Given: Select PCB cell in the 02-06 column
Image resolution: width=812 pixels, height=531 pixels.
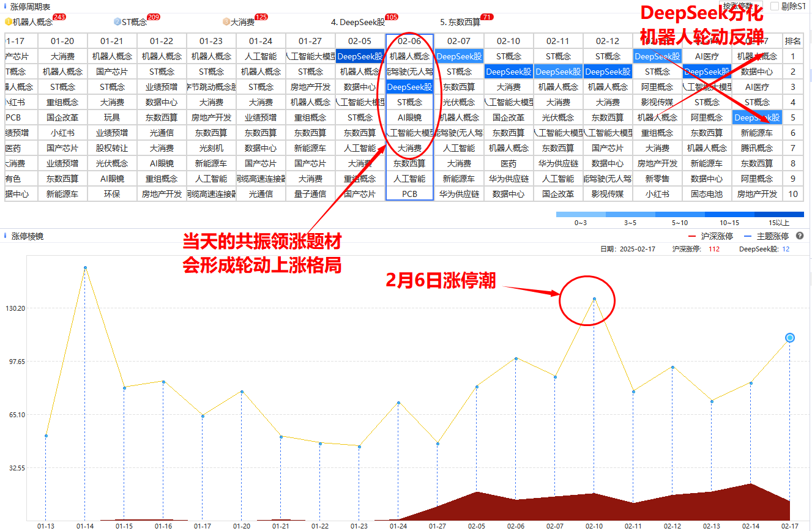Looking at the screenshot, I should [x=409, y=194].
